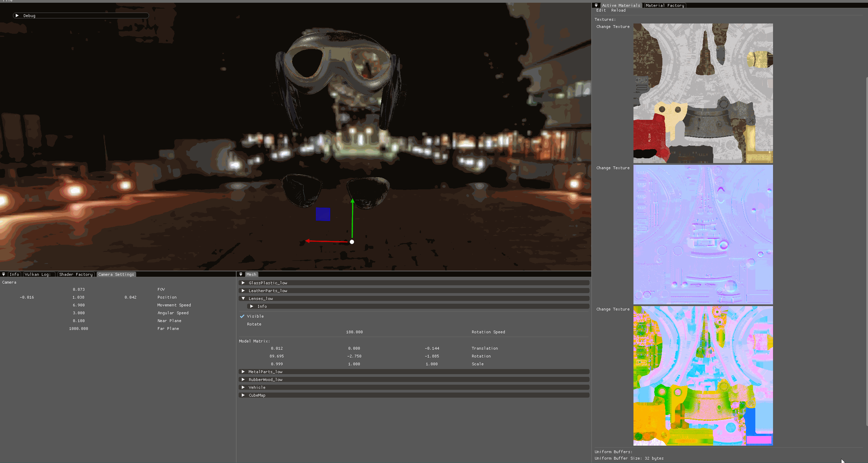Click the Rotation Speed value 180.000
Screen dimensions: 868x463
click(354, 332)
